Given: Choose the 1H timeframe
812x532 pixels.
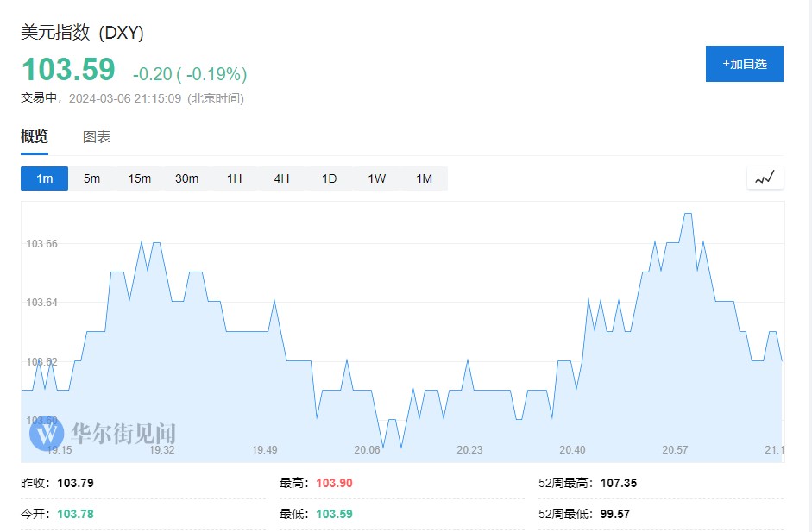Looking at the screenshot, I should [234, 178].
